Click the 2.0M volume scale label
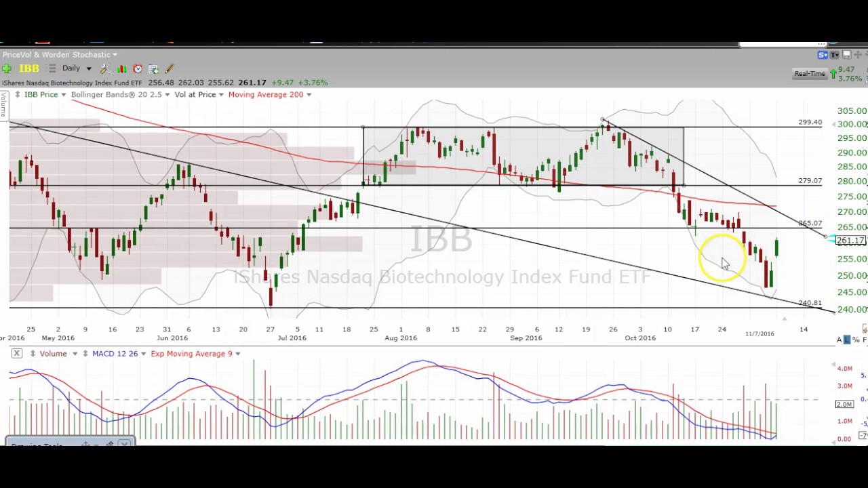 (844, 404)
